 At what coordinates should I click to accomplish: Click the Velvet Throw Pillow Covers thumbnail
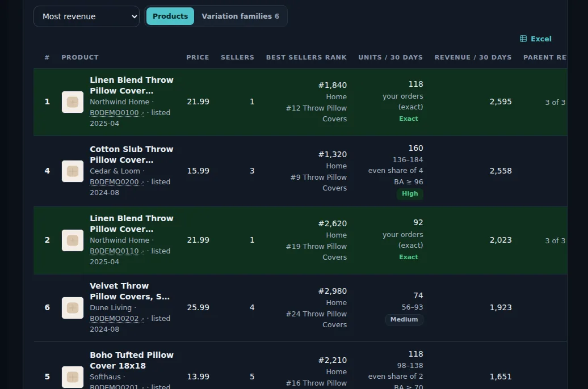[73, 308]
